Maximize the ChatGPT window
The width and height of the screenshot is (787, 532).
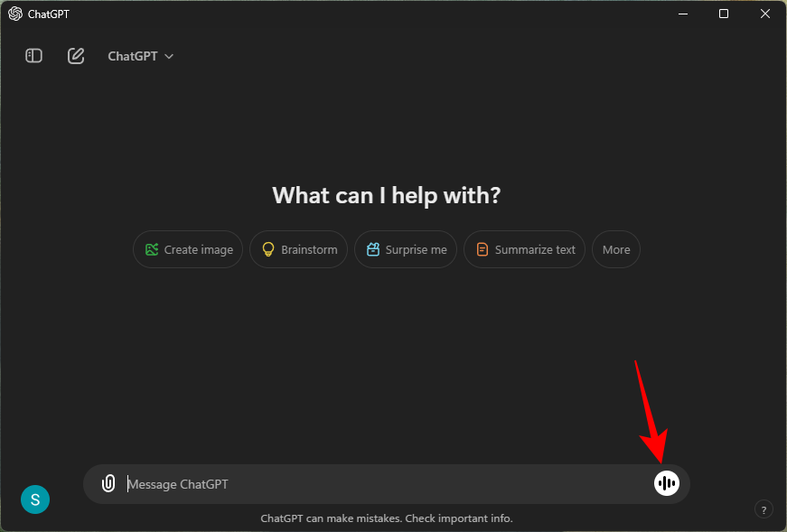[724, 14]
